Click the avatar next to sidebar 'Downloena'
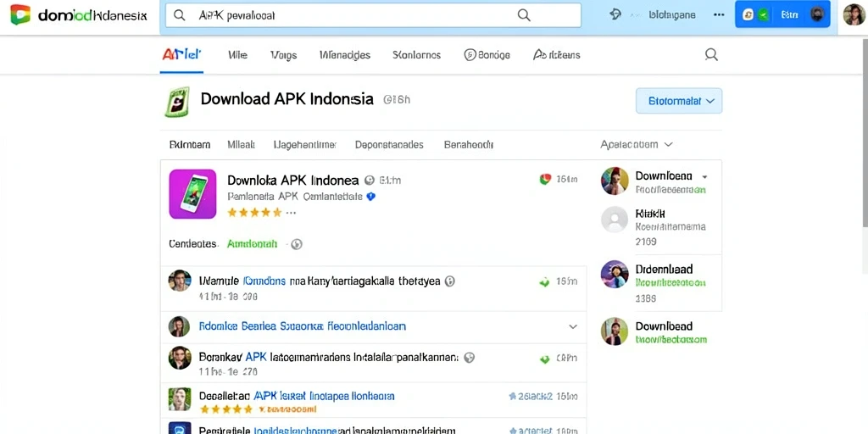This screenshot has height=434, width=868. 615,181
